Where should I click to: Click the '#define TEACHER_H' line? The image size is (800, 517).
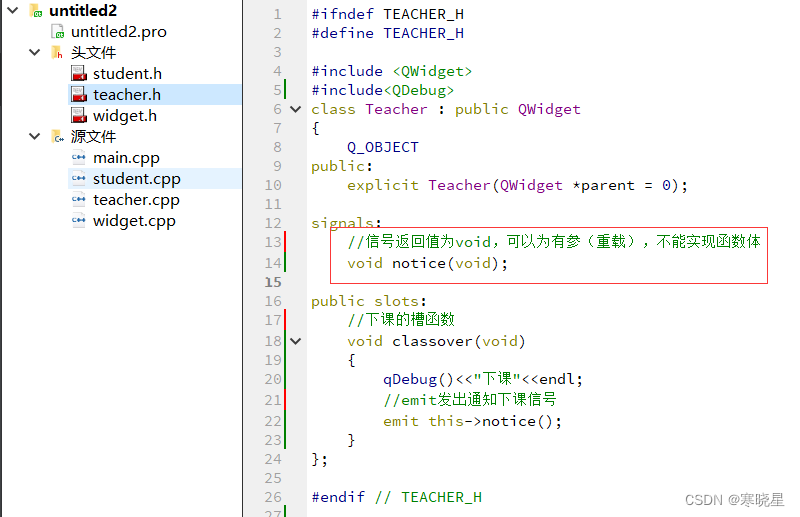tap(387, 33)
